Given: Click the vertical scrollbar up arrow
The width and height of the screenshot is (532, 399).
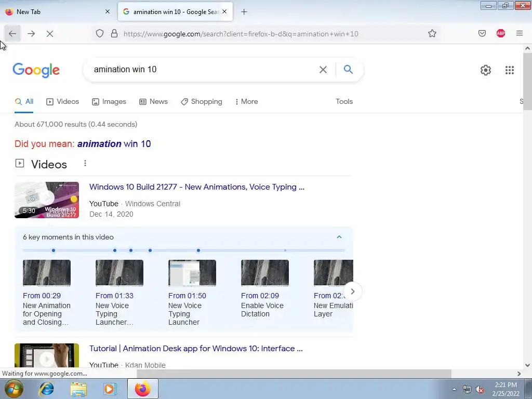Looking at the screenshot, I should [527, 48].
